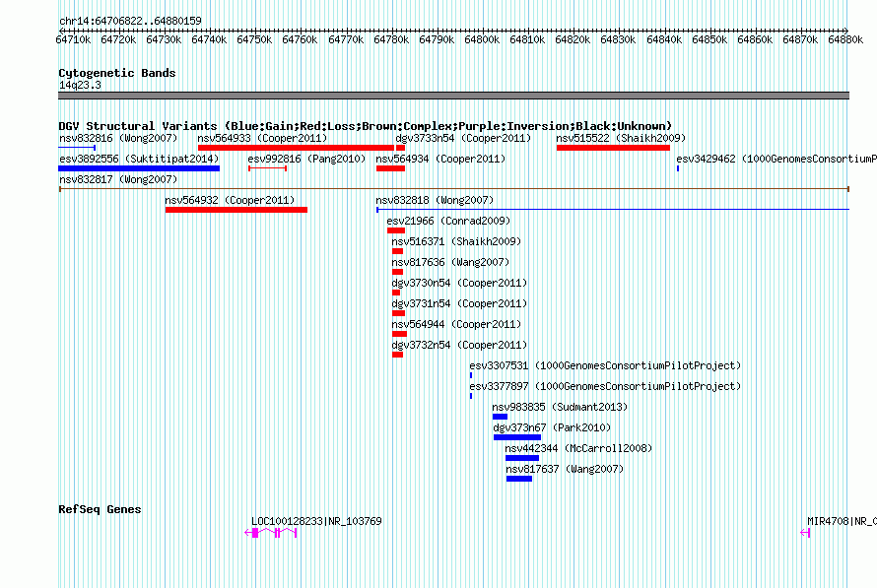This screenshot has height=588, width=877.
Task: Click dgv3732n54 (Cooper2011) variant label
Action: click(x=459, y=345)
